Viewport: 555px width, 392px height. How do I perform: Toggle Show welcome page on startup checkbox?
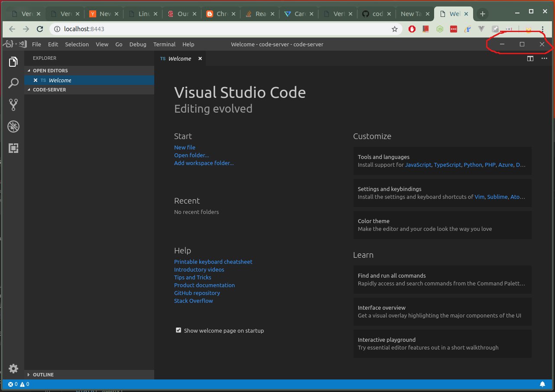pyautogui.click(x=179, y=330)
